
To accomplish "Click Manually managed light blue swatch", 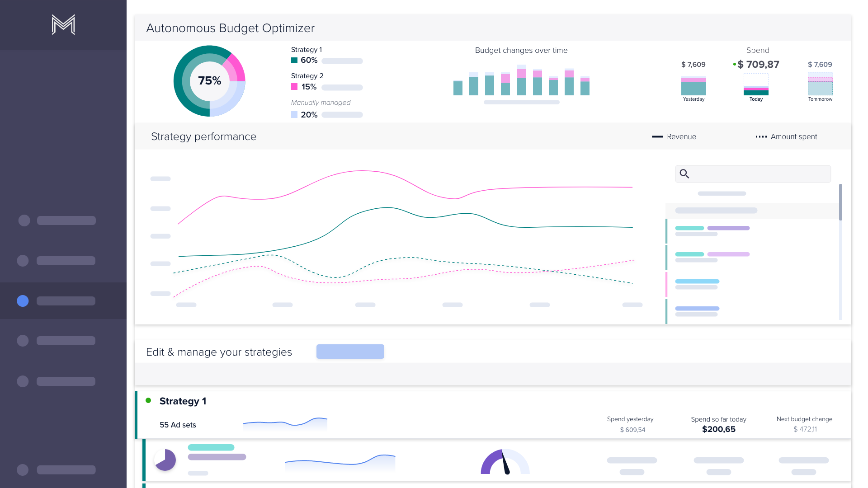I will pos(294,115).
